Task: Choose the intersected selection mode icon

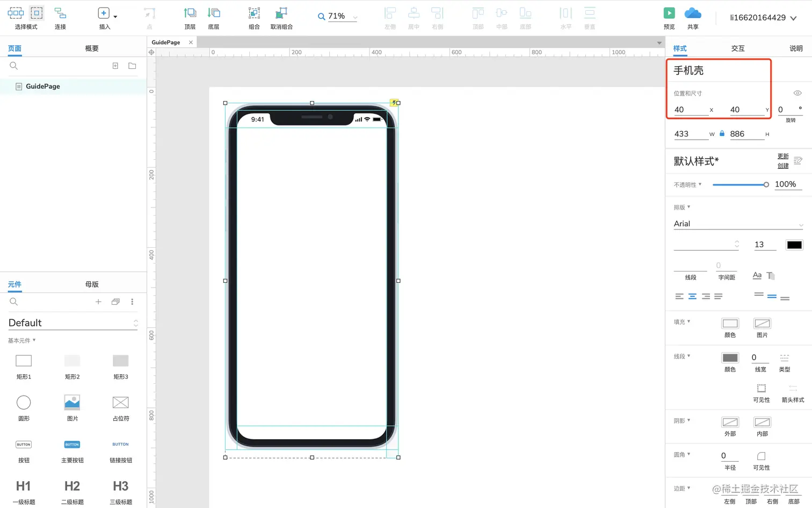Action: click(16, 13)
